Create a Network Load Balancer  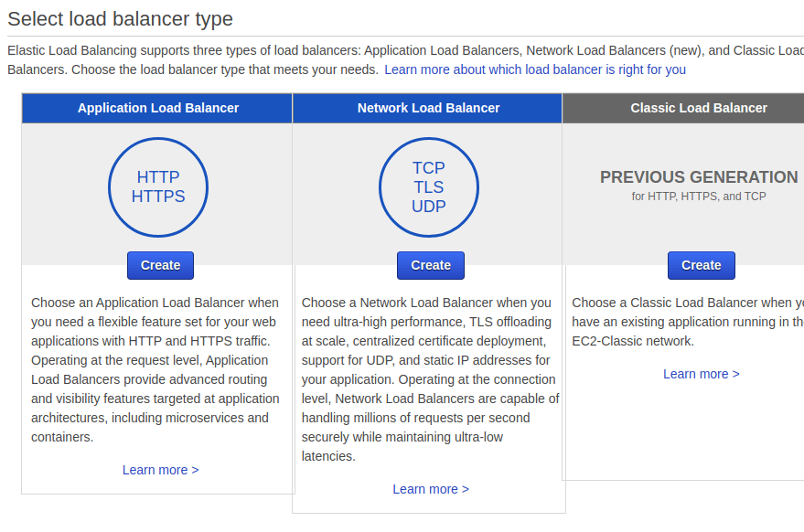click(x=431, y=265)
